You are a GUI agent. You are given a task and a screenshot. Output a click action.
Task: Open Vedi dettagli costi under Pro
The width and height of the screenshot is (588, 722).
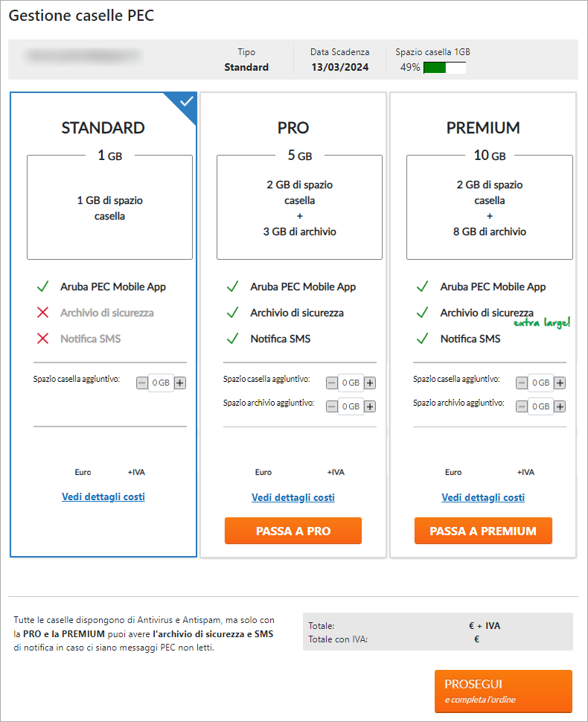(x=293, y=497)
